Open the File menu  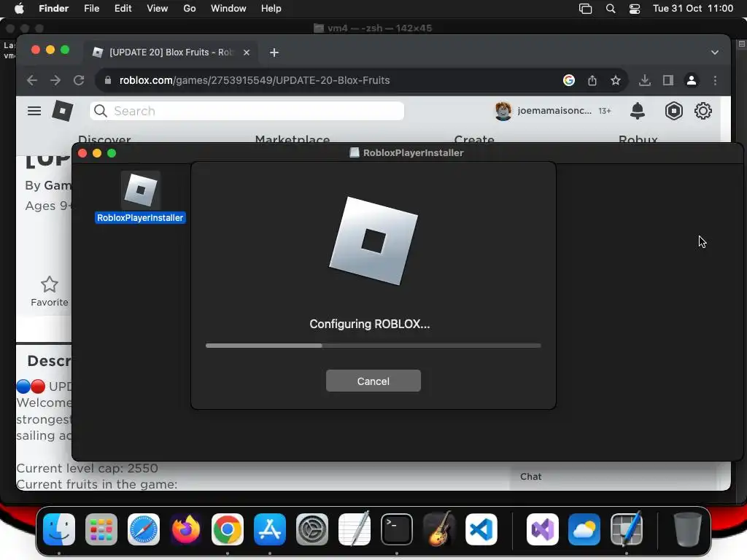(x=91, y=9)
